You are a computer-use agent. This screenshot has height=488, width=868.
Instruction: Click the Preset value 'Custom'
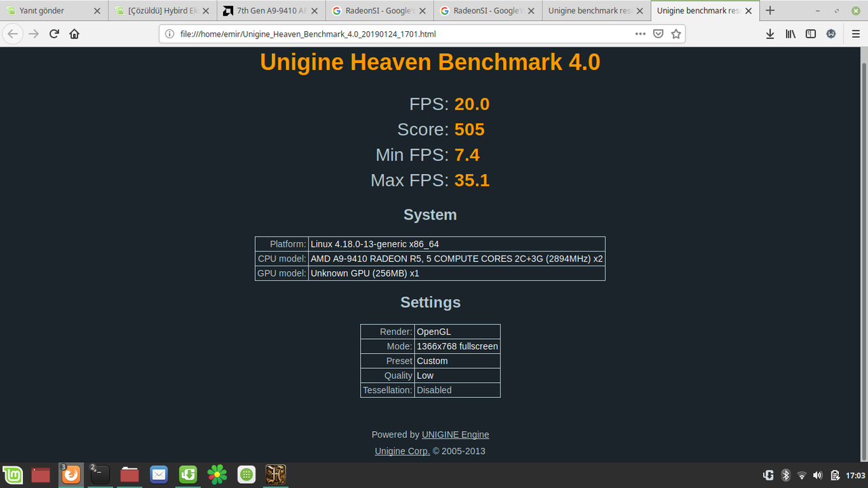click(x=457, y=361)
